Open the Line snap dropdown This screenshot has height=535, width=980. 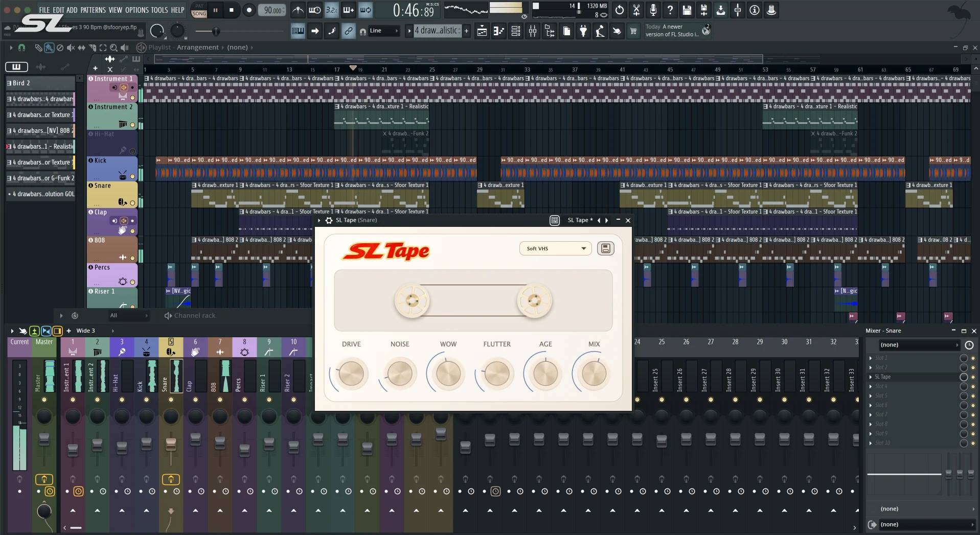point(385,31)
